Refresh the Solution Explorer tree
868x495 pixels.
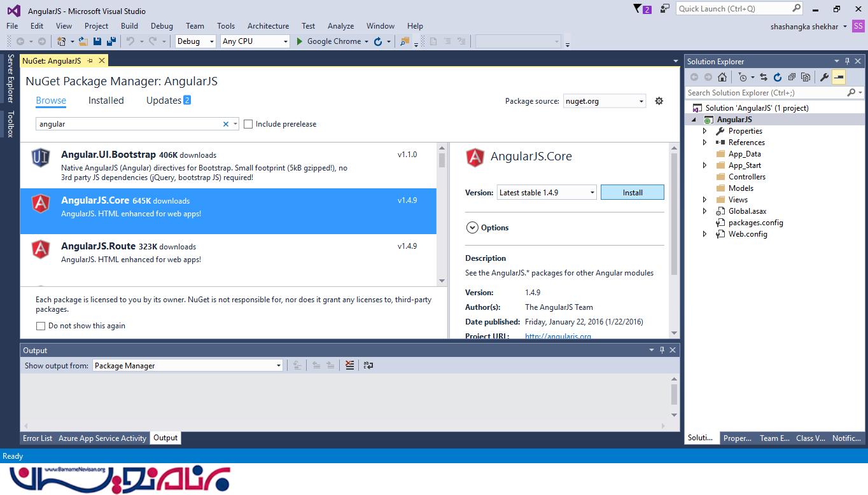[777, 77]
